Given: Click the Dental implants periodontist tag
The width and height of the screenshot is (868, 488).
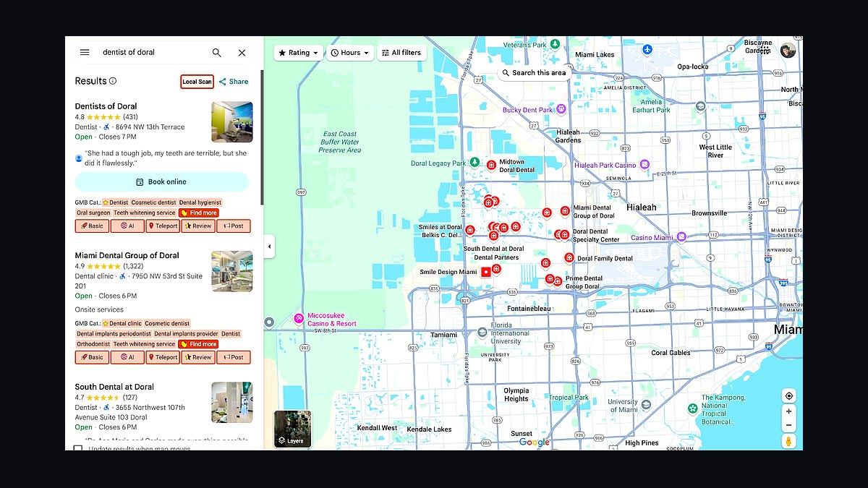Looking at the screenshot, I should point(114,334).
